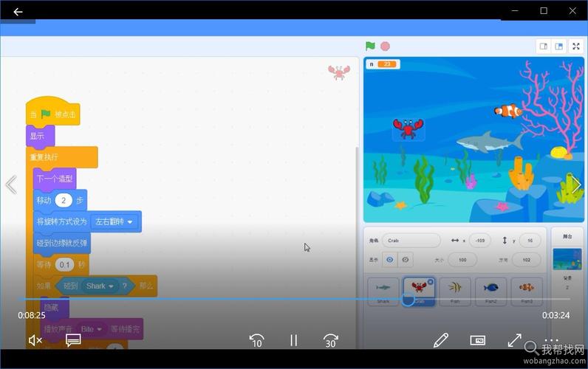Skip back 10 seconds
588x369 pixels.
[256, 340]
